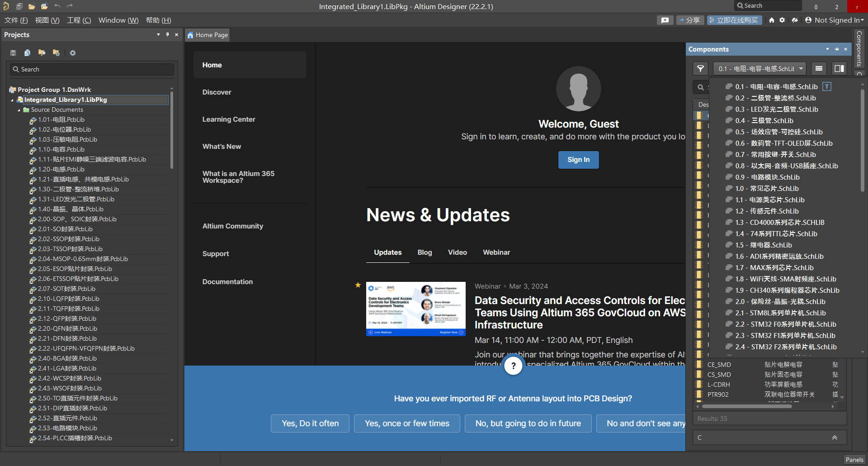The height and width of the screenshot is (466, 868).
Task: Switch to the Video tab under News
Action: pyautogui.click(x=458, y=252)
